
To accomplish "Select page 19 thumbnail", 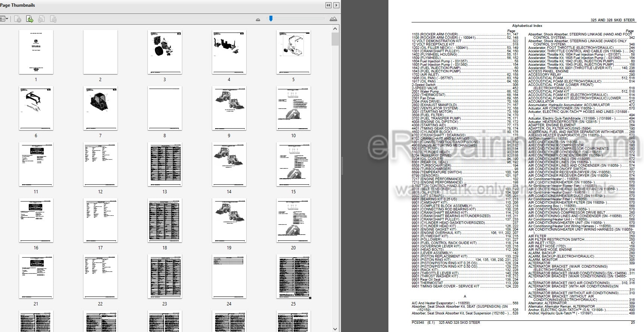I will 229,220.
